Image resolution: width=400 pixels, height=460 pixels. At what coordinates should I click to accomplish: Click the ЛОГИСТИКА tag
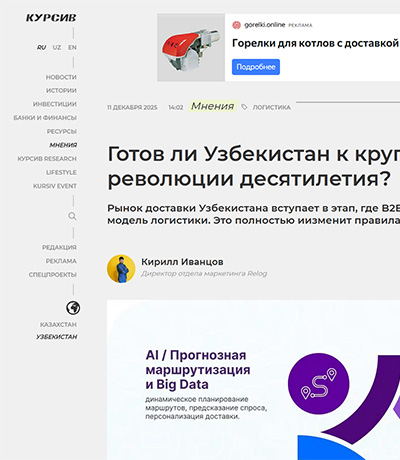coord(272,107)
